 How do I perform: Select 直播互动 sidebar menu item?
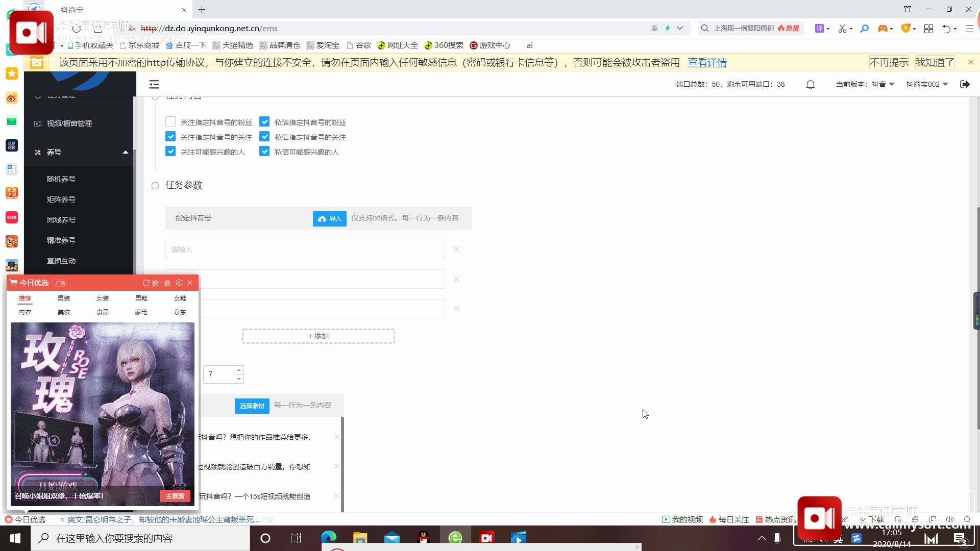tap(61, 261)
